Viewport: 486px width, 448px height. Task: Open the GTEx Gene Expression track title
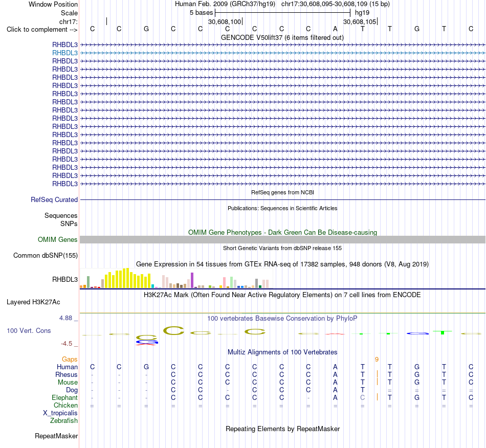click(282, 264)
